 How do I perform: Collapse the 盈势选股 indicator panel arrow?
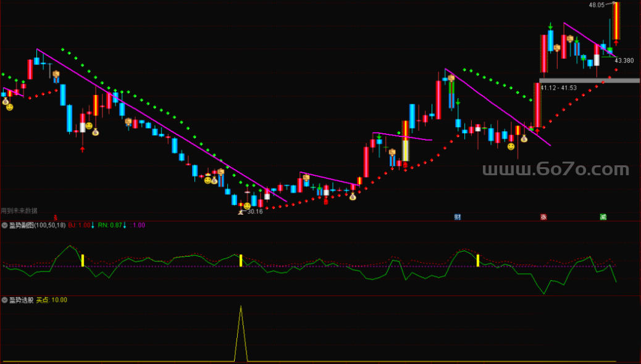tap(4, 300)
